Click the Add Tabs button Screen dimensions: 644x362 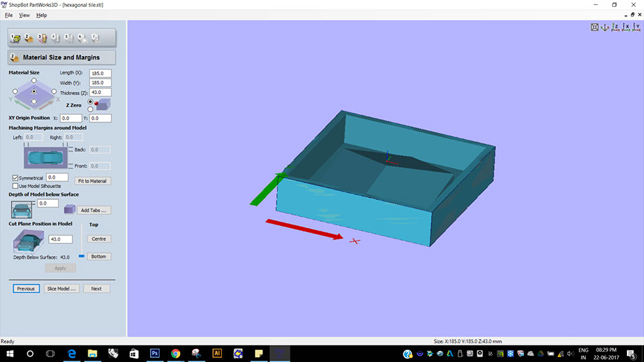[x=93, y=210]
